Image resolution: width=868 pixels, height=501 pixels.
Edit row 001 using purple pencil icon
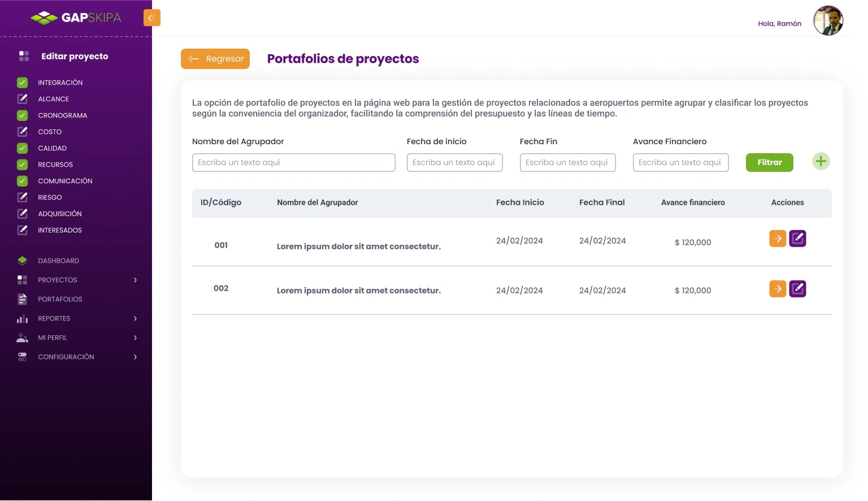pyautogui.click(x=797, y=239)
